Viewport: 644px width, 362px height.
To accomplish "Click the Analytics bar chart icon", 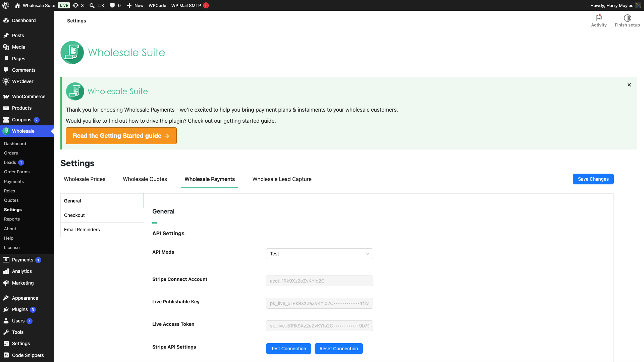I will [x=6, y=271].
